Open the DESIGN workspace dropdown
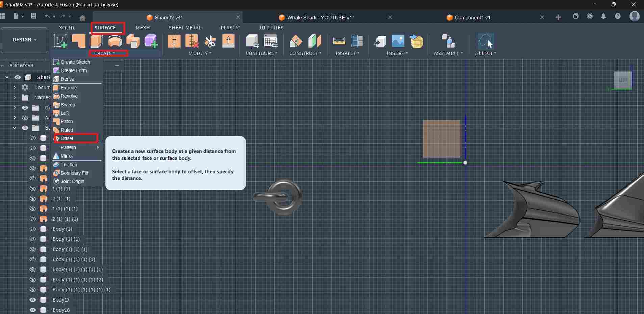 coord(24,40)
